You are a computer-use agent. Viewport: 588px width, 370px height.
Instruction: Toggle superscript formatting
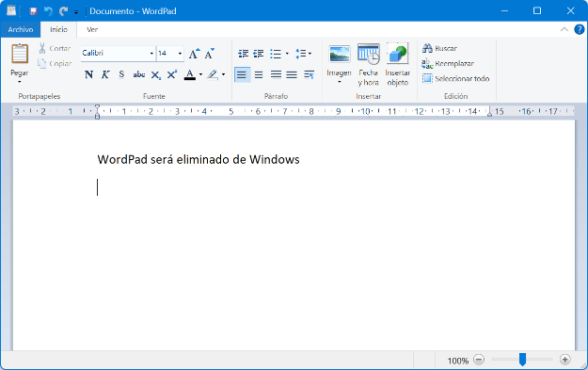point(172,74)
